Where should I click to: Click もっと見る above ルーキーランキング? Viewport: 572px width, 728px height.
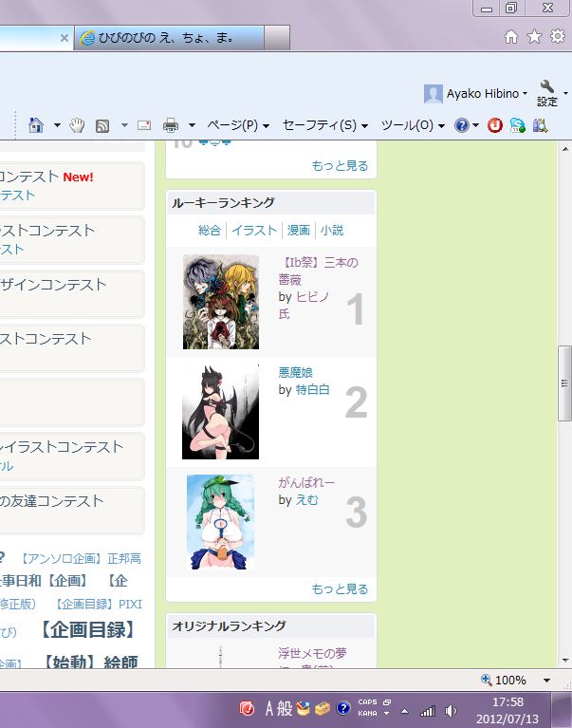pos(340,165)
